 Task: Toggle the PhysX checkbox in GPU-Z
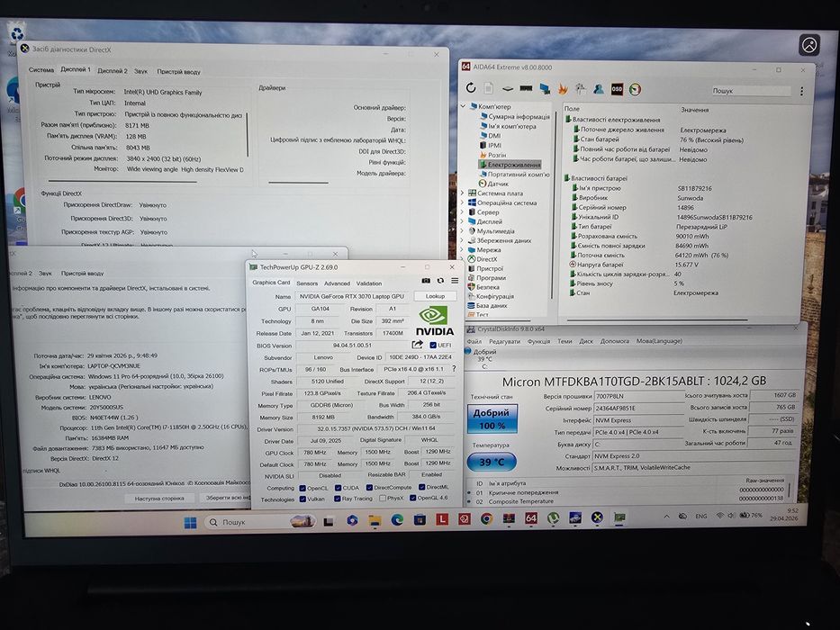tap(383, 499)
